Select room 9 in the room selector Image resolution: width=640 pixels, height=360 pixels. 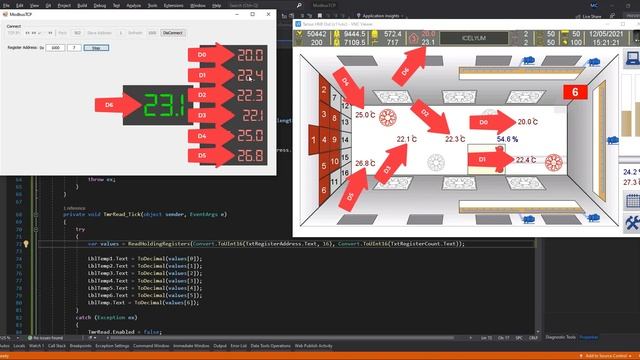tap(334, 140)
